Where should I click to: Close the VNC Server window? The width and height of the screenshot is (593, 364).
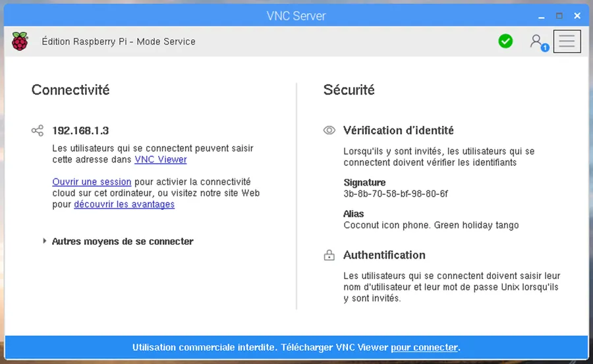click(x=577, y=16)
